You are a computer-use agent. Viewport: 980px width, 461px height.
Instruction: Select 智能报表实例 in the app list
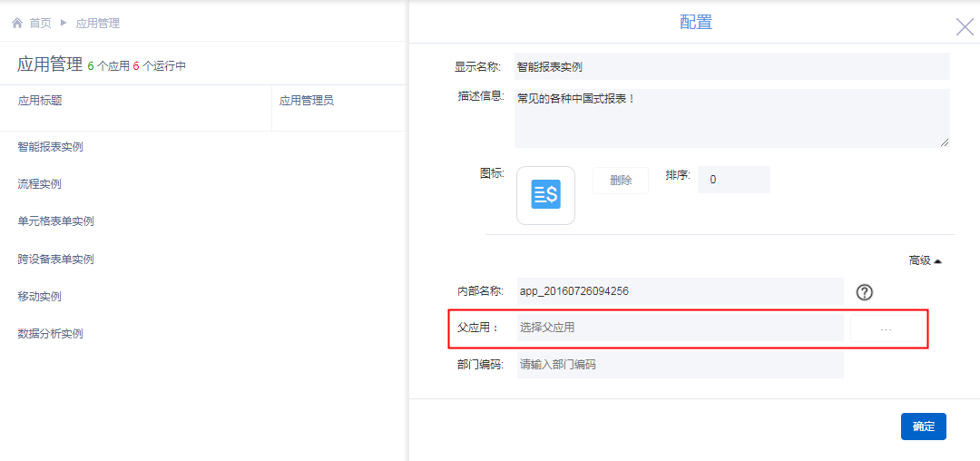click(57, 147)
